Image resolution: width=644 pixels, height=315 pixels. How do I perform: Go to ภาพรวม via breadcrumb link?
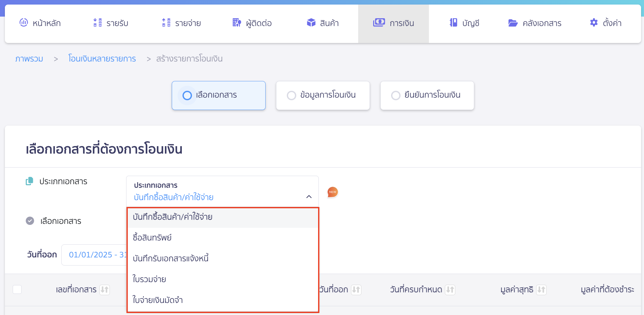point(29,59)
